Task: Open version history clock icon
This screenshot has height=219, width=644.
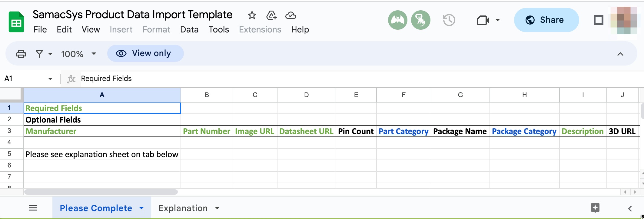Action: pos(449,20)
